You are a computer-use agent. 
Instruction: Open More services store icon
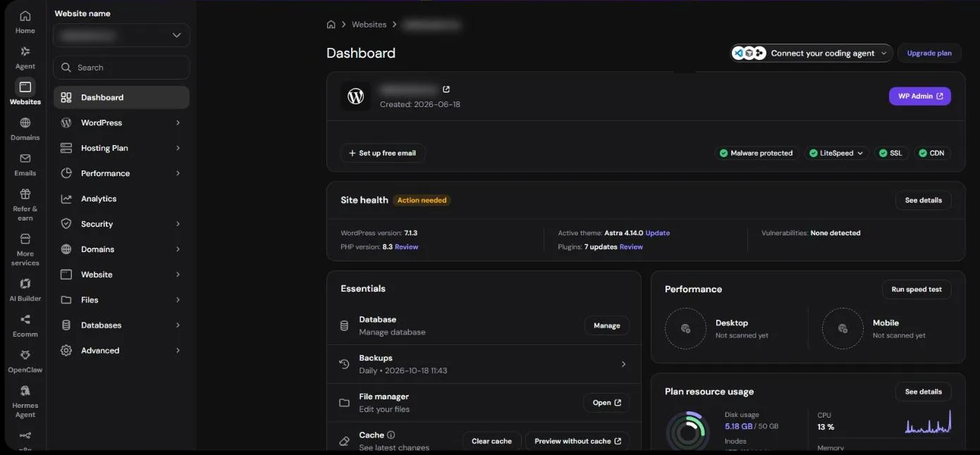coord(25,239)
